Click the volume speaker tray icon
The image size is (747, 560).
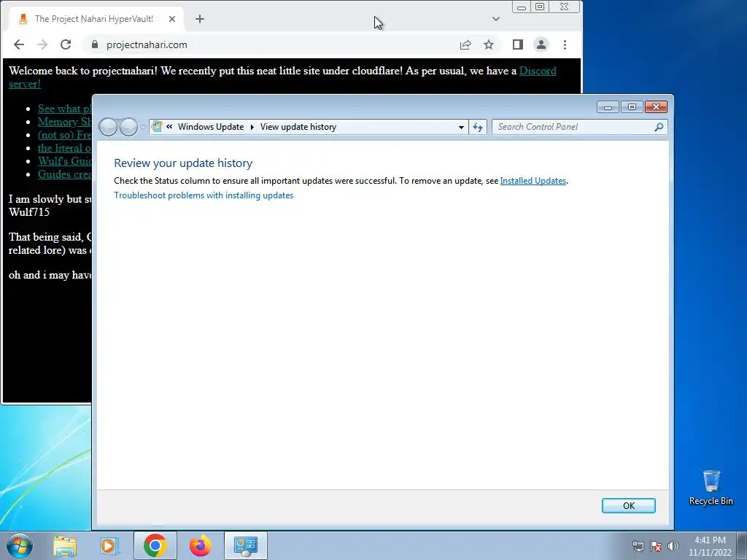point(673,546)
